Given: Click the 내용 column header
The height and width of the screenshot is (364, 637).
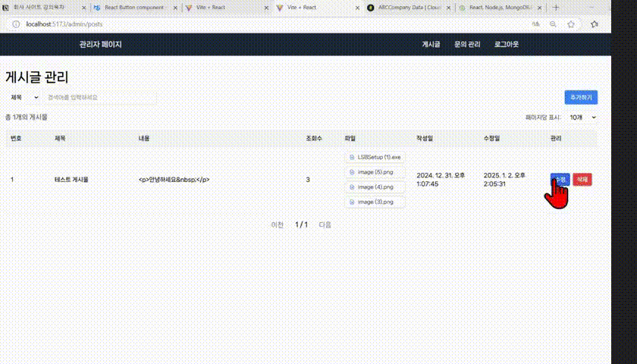Looking at the screenshot, I should click(x=144, y=139).
